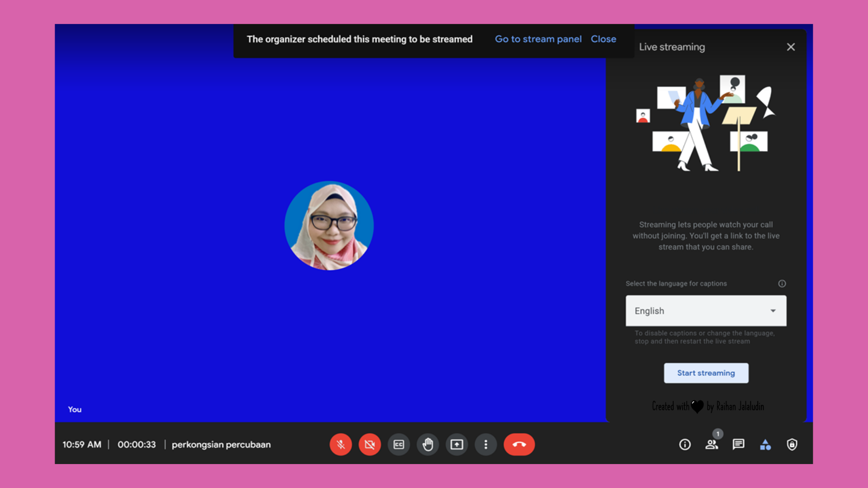Close the Live streaming panel

[x=791, y=47]
